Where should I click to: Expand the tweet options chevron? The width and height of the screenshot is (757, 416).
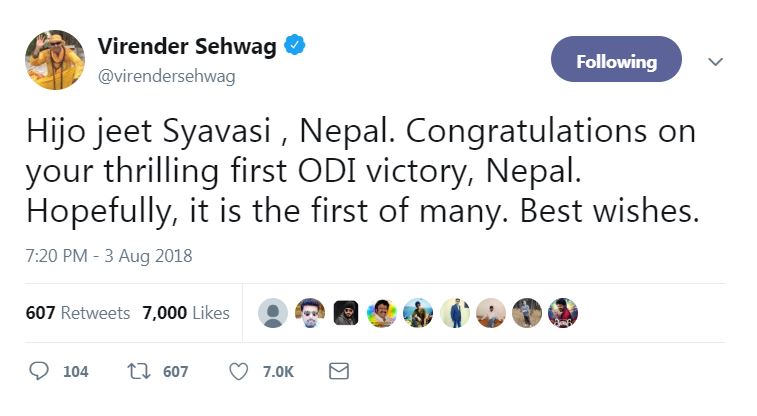(x=715, y=61)
